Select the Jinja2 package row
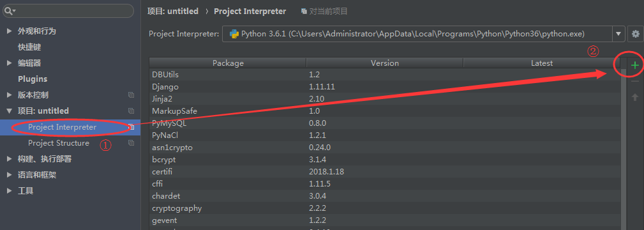 (x=385, y=99)
